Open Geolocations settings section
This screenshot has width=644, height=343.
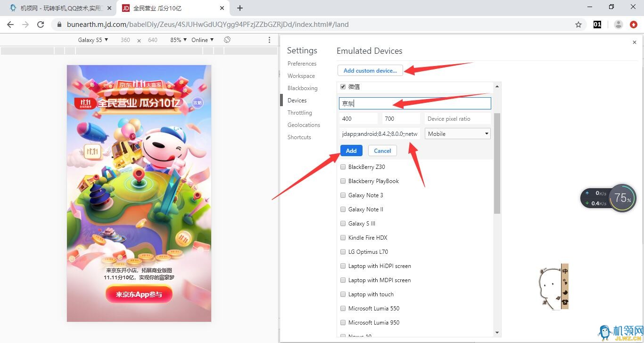tap(304, 125)
